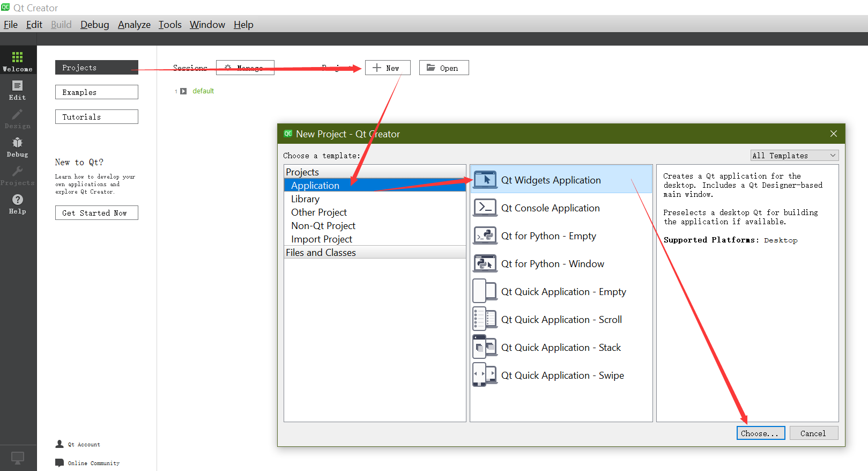Select Qt Widgets Application template icon
Screen dimensions: 868x471
[x=485, y=180]
